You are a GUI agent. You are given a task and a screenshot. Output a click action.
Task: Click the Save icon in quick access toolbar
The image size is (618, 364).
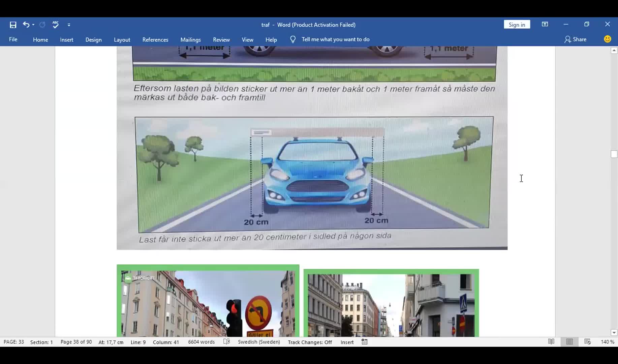[13, 25]
